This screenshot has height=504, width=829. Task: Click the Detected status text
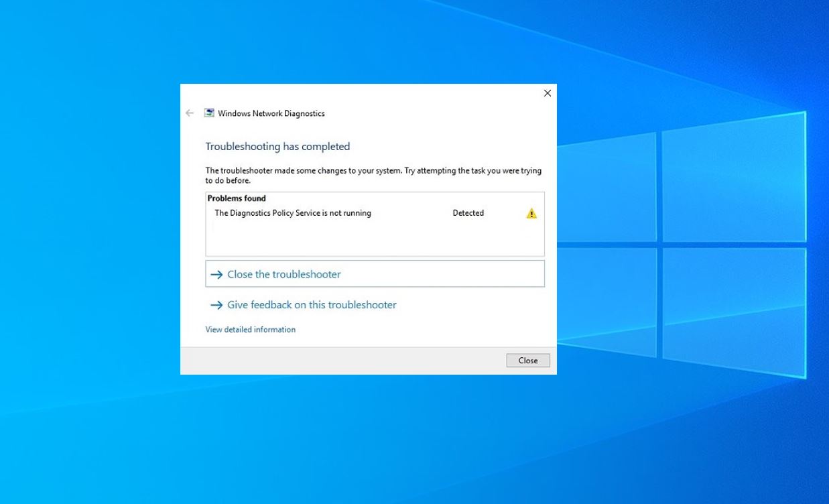[x=468, y=213]
